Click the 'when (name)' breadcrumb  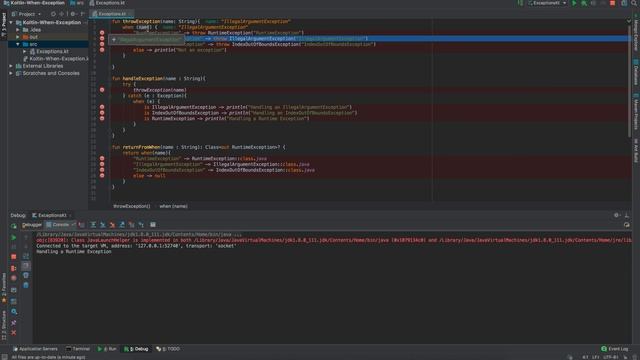click(173, 206)
